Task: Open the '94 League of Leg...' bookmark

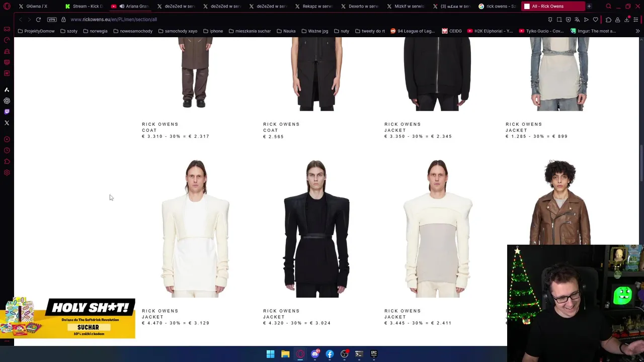Action: point(413,31)
